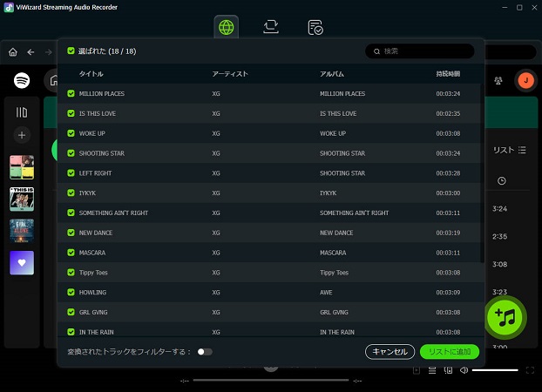Adjust the volume slider
This screenshot has height=392, width=542.
(x=495, y=370)
